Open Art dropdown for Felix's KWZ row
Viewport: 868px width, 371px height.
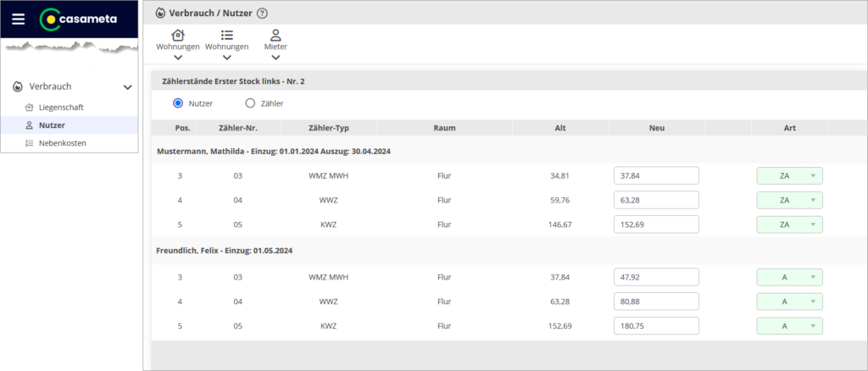789,325
